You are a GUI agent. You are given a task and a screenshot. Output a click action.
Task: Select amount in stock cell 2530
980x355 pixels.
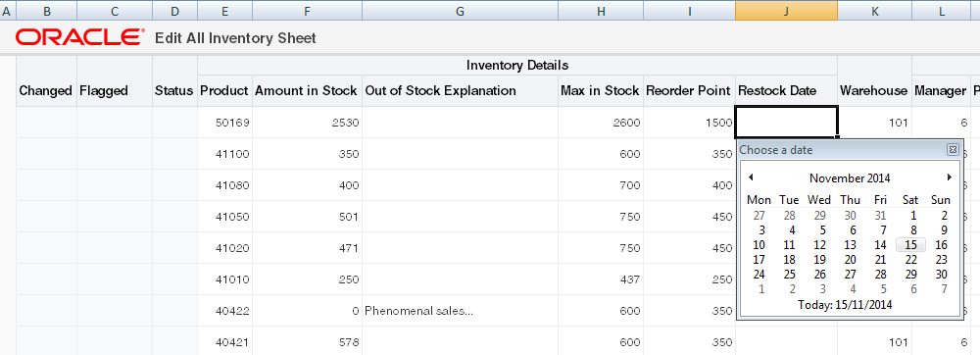click(307, 123)
